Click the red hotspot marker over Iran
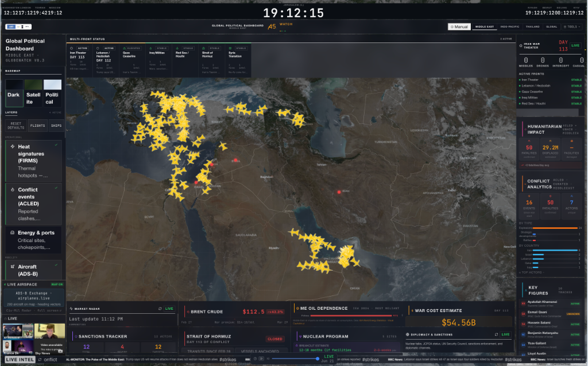The width and height of the screenshot is (588, 366). pyautogui.click(x=339, y=192)
